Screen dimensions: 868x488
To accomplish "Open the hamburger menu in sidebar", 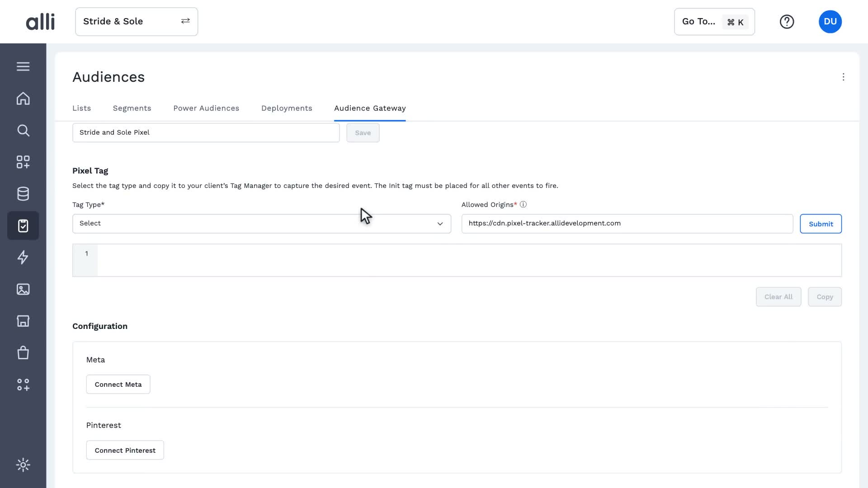I will click(x=23, y=67).
